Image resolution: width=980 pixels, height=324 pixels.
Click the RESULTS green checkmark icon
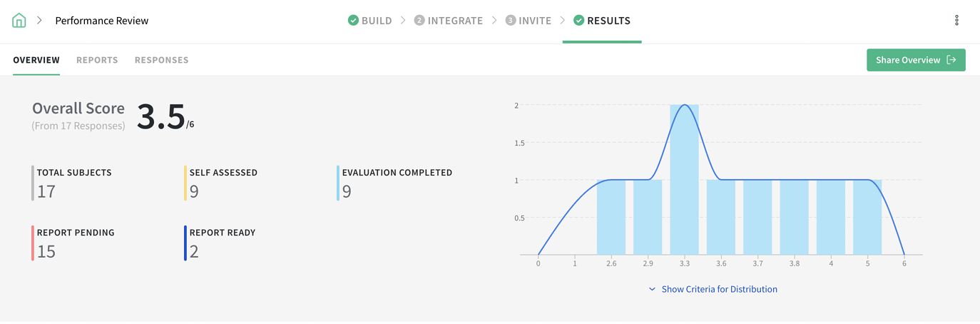[x=579, y=21]
